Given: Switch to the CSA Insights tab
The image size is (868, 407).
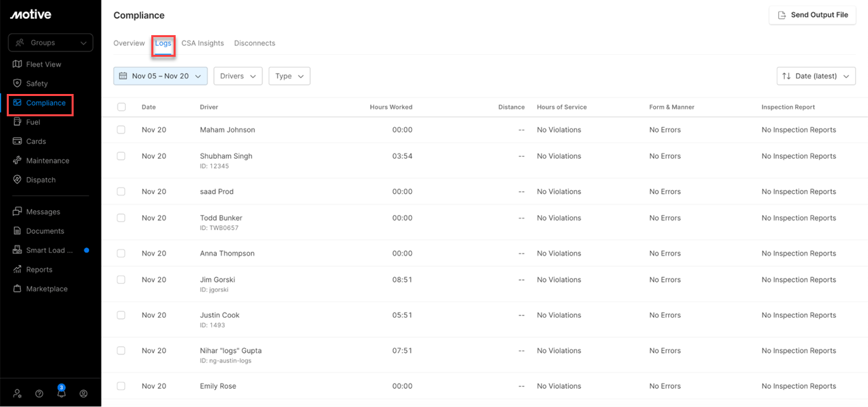Looking at the screenshot, I should pyautogui.click(x=203, y=43).
